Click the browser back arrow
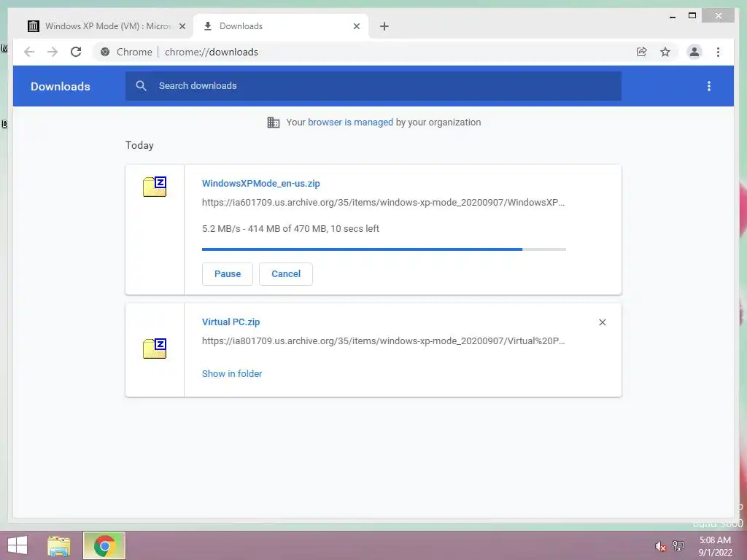The width and height of the screenshot is (747, 560). coord(29,52)
